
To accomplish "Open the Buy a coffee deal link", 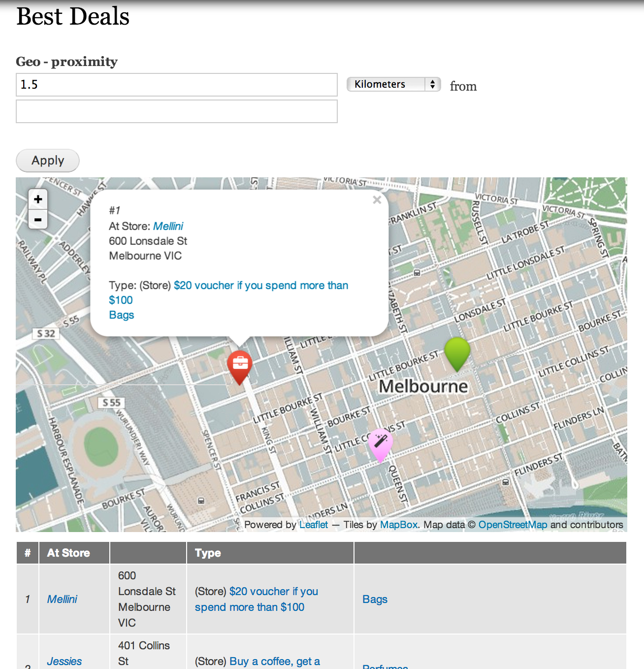I will (274, 661).
